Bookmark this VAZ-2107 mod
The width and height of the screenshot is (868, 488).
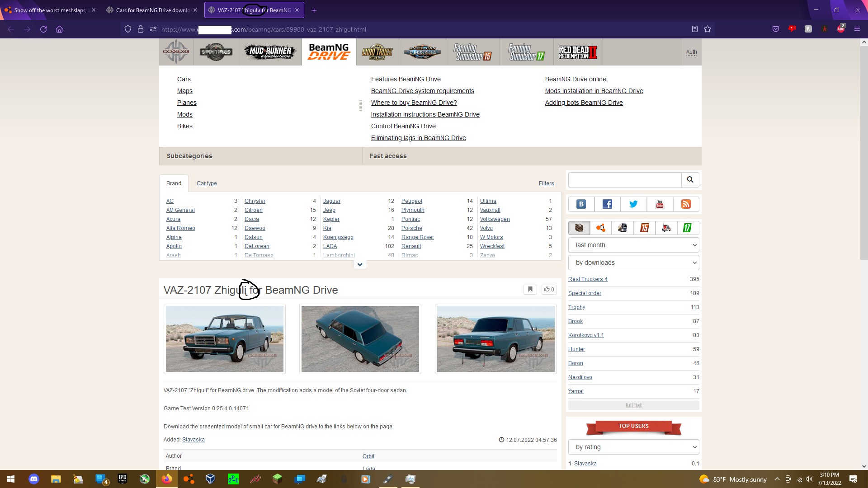(x=530, y=289)
